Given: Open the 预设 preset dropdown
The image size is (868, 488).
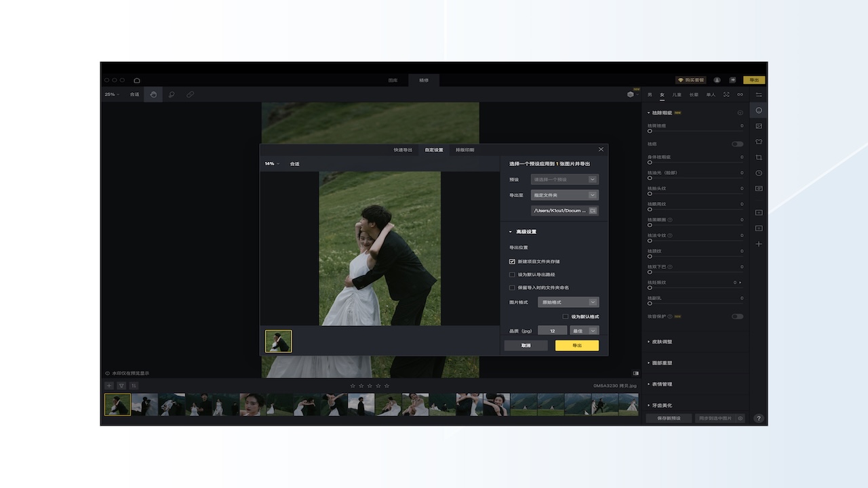Looking at the screenshot, I should (x=564, y=180).
